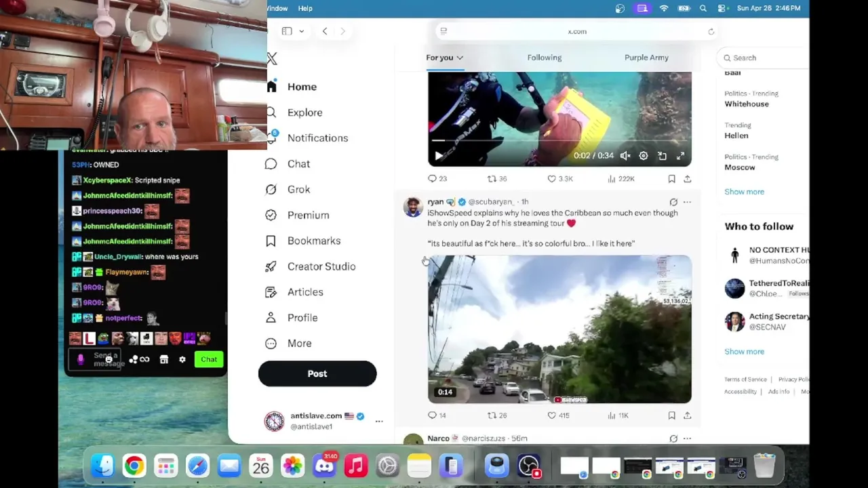Ask Grok about Narco's post

(x=673, y=439)
